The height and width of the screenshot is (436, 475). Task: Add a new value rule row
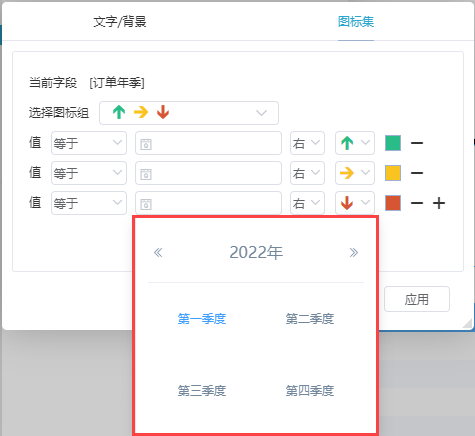[x=439, y=203]
